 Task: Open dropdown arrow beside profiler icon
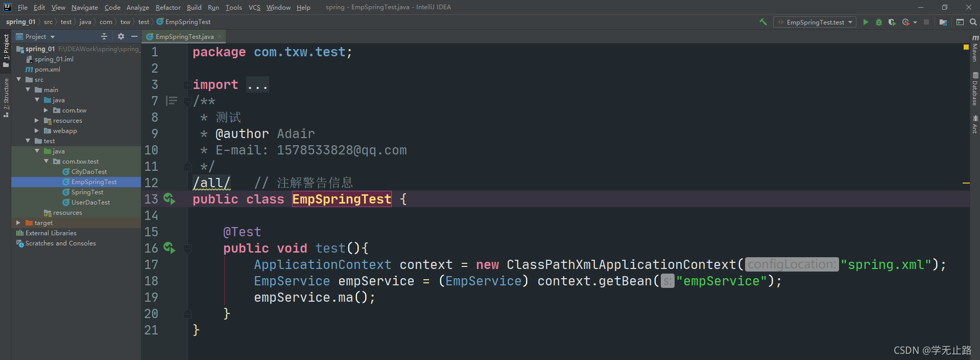(x=915, y=22)
